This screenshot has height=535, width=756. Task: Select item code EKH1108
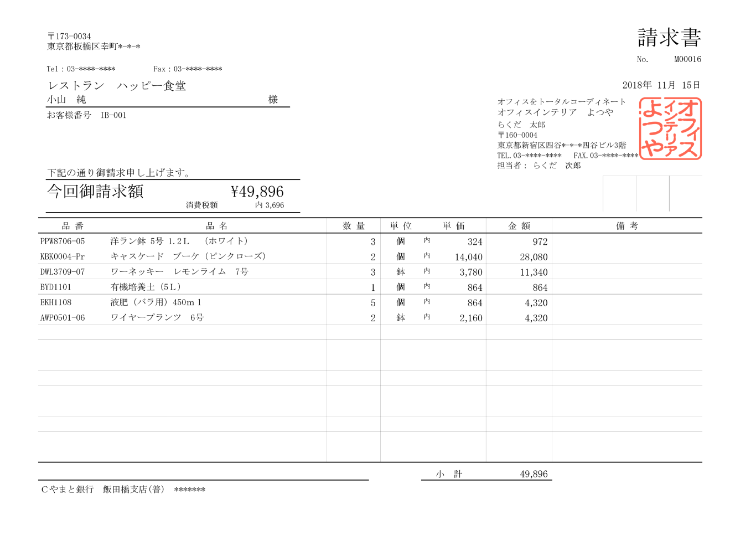[x=56, y=302]
